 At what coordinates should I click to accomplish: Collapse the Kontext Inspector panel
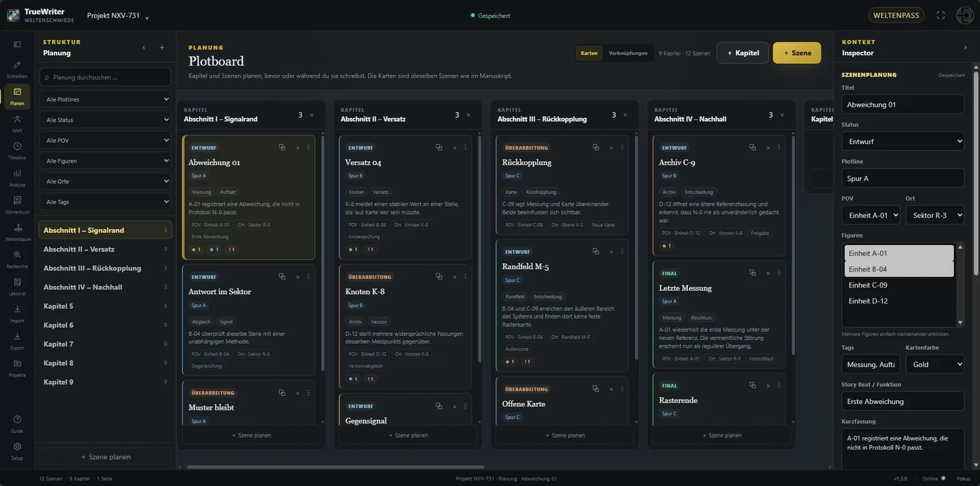(x=965, y=47)
